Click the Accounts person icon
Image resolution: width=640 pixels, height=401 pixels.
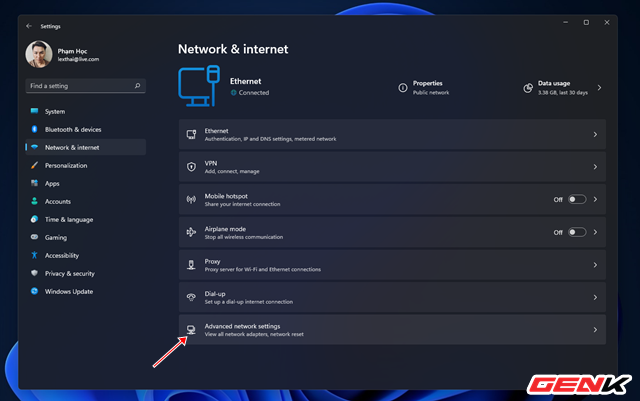click(x=34, y=201)
